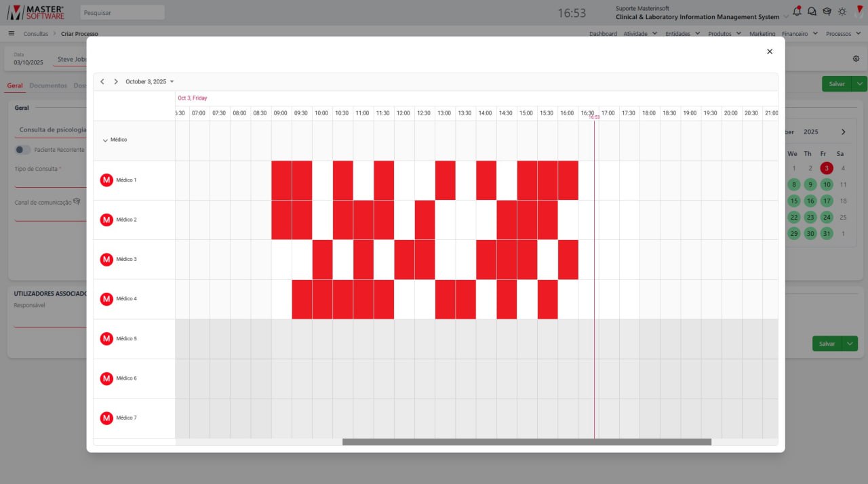Open the chat messages icon
The height and width of the screenshot is (484, 868).
(812, 12)
